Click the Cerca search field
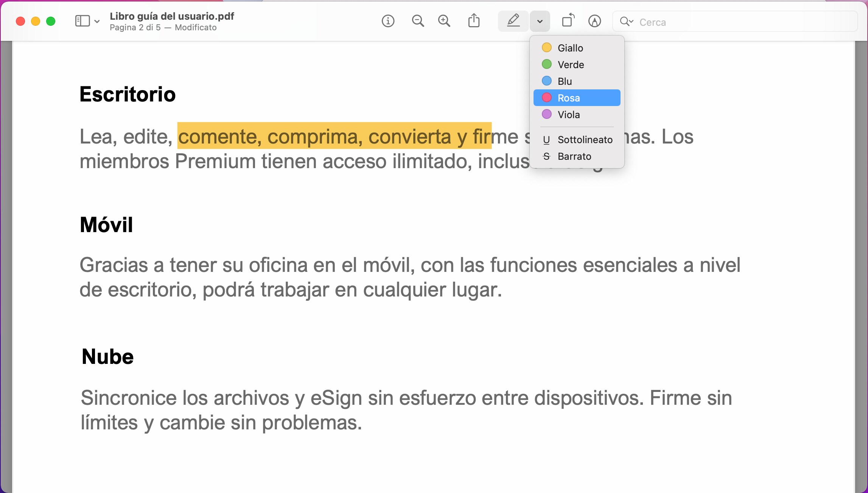868x493 pixels. click(735, 22)
